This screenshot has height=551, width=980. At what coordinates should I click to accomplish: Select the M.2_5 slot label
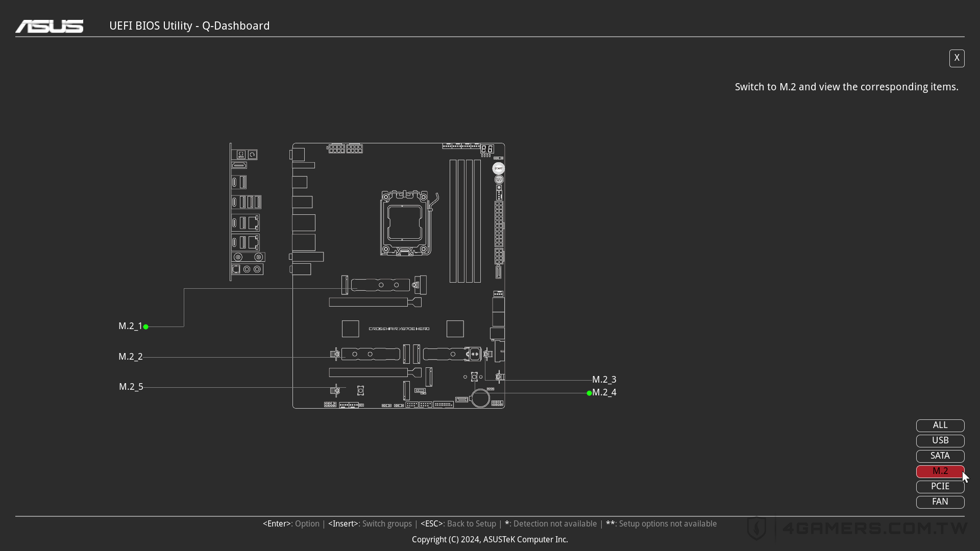(131, 387)
